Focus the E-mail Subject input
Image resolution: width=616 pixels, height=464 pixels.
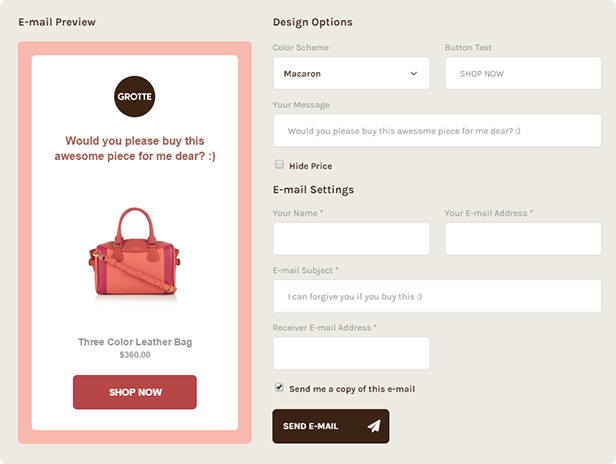coord(438,296)
